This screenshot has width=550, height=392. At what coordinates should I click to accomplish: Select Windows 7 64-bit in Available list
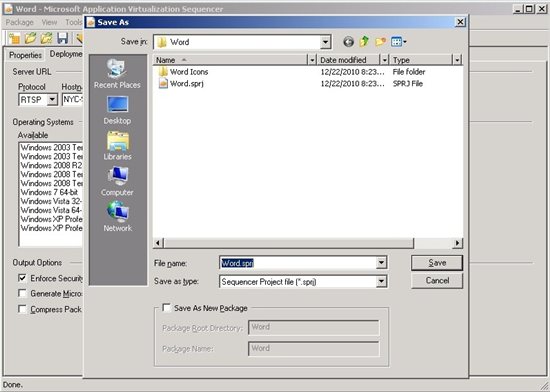click(x=49, y=192)
